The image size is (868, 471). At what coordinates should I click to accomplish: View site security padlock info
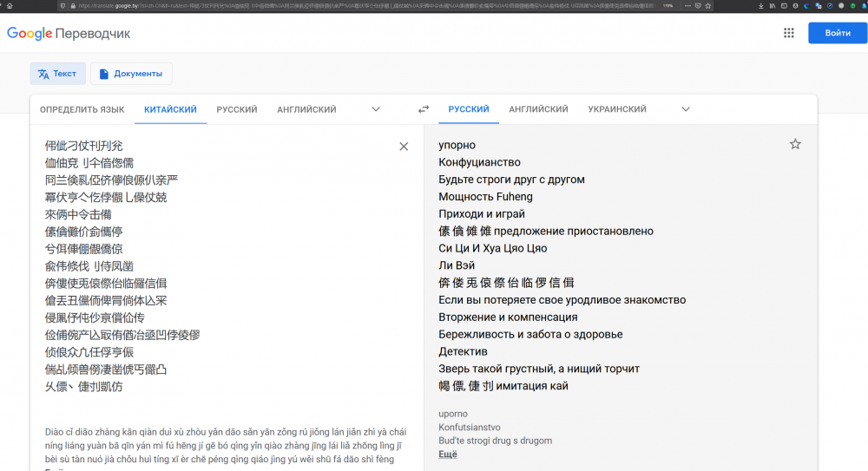click(x=72, y=5)
